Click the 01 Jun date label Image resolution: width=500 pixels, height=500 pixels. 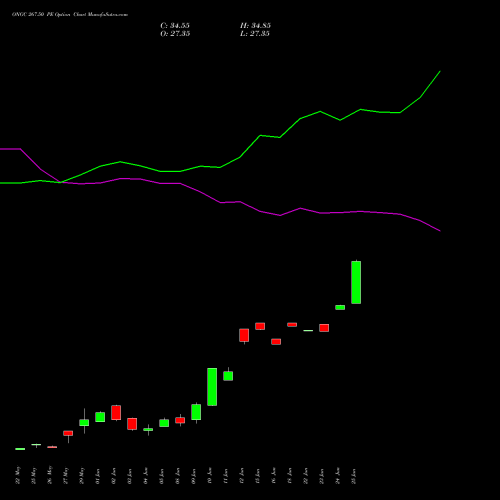click(x=98, y=476)
